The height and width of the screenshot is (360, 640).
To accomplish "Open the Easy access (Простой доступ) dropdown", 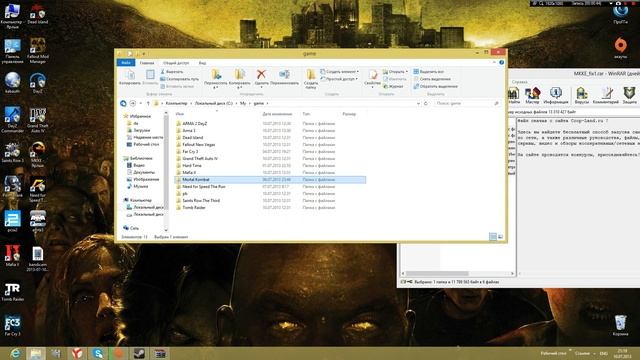I will tap(339, 79).
